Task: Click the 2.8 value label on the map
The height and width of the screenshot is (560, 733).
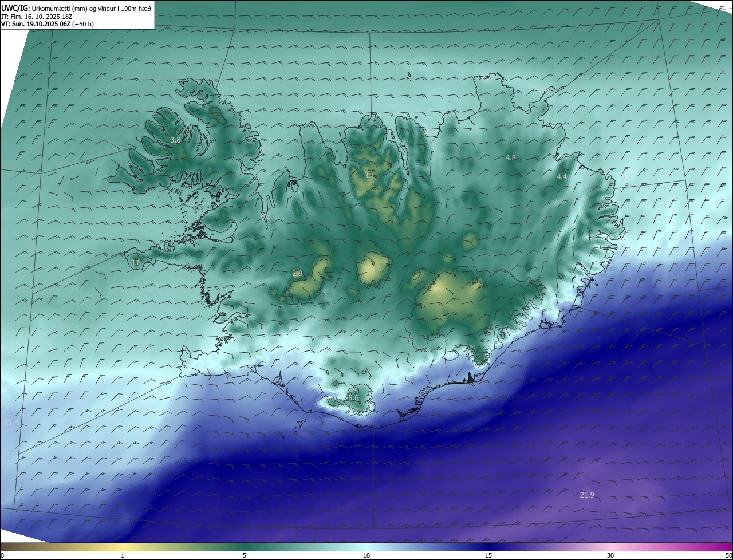Action: click(x=297, y=273)
